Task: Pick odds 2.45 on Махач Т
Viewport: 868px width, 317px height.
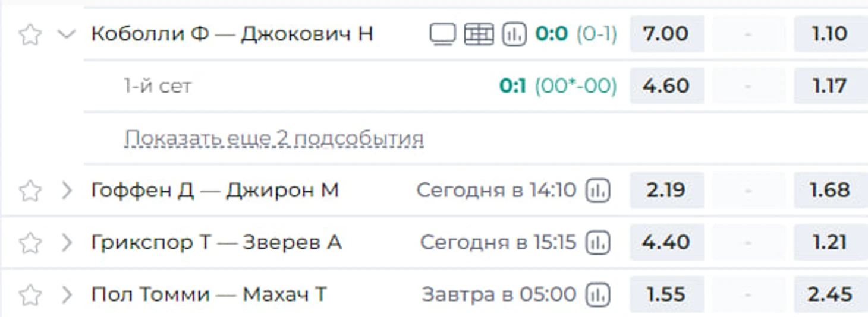Action: [x=831, y=294]
